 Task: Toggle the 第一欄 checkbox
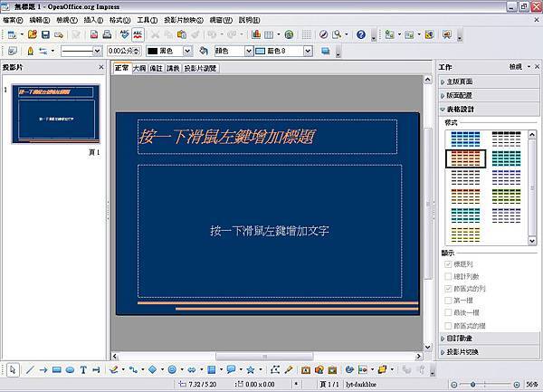(448, 300)
